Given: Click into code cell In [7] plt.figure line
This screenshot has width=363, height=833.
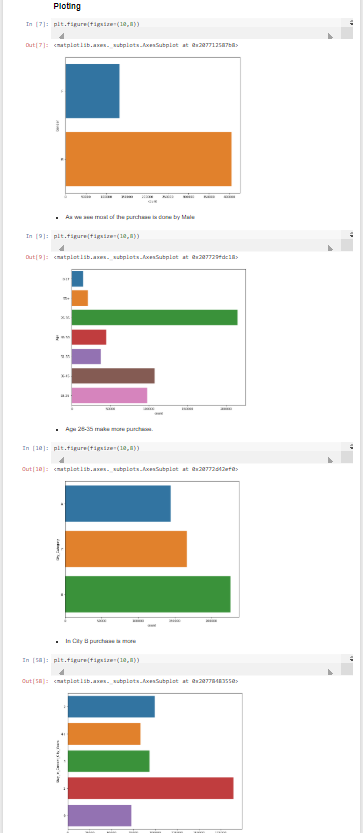Looking at the screenshot, I should coord(97,24).
